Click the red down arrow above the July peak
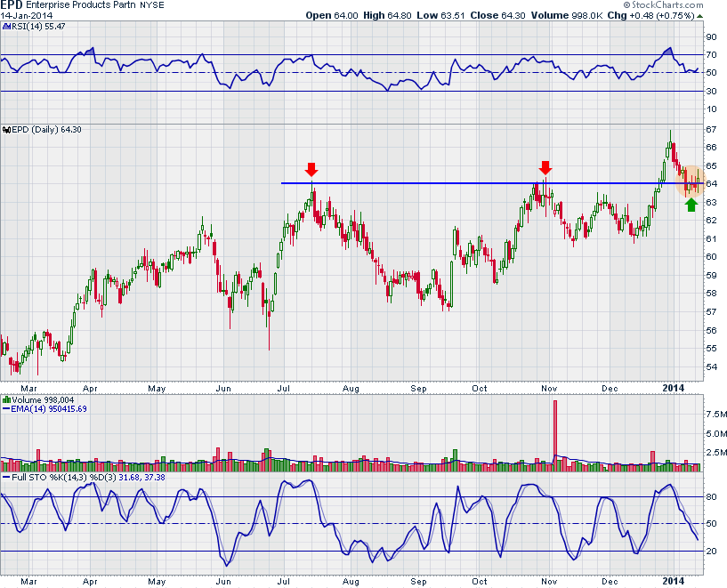Image resolution: width=727 pixels, height=588 pixels. [x=311, y=169]
